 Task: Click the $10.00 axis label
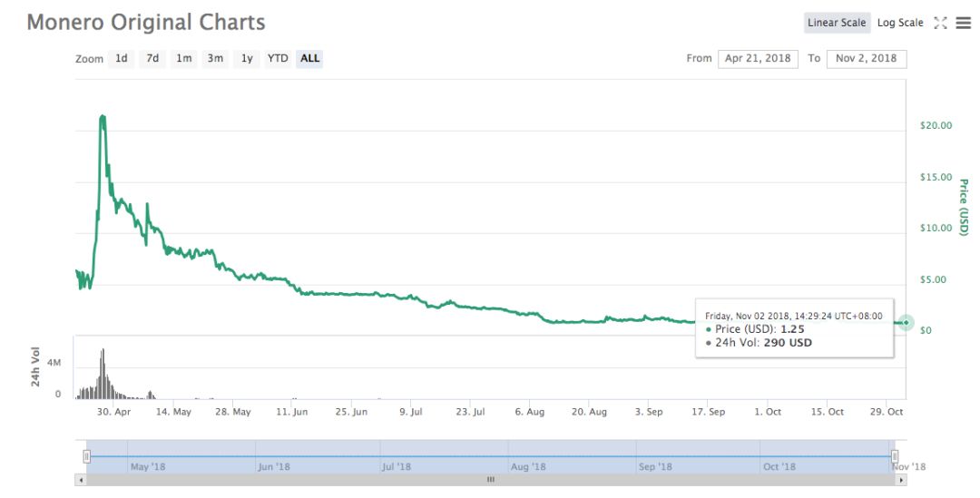click(x=936, y=229)
